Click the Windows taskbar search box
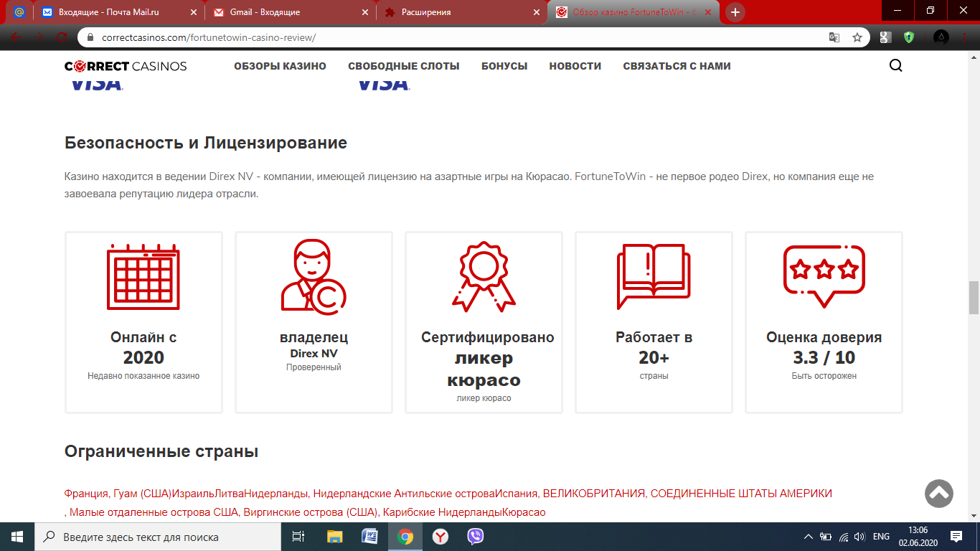Image resolution: width=980 pixels, height=551 pixels. [x=157, y=537]
